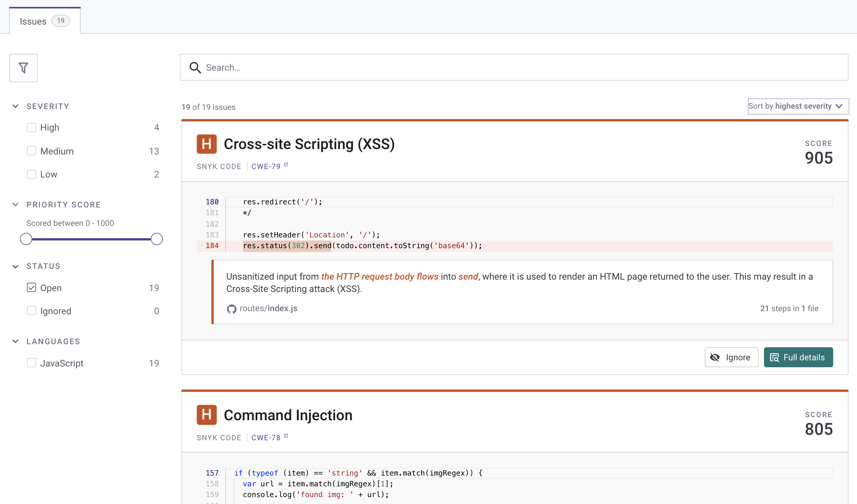Screen dimensions: 857x504
Task: Open the Sort by highest severity dropdown
Action: pyautogui.click(x=798, y=106)
